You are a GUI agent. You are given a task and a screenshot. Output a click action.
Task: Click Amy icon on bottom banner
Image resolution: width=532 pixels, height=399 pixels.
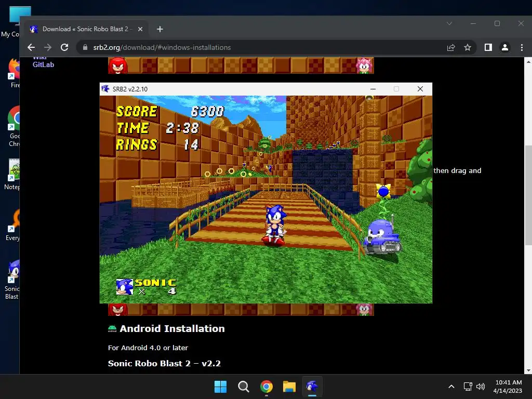click(x=364, y=310)
